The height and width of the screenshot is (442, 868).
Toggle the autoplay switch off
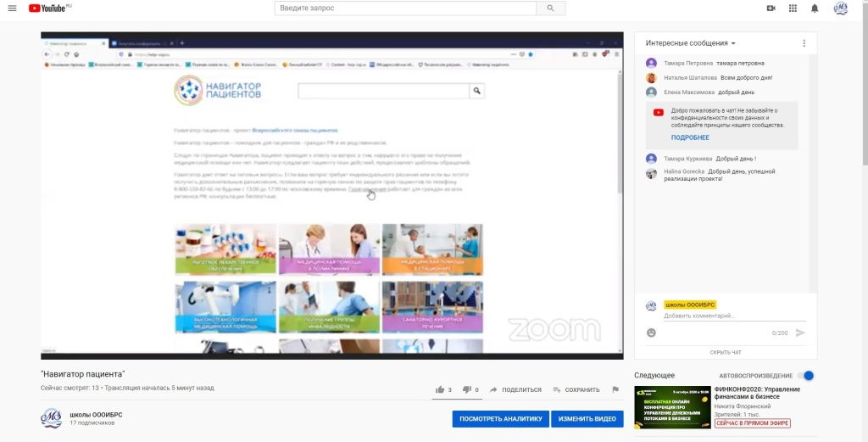pyautogui.click(x=807, y=375)
